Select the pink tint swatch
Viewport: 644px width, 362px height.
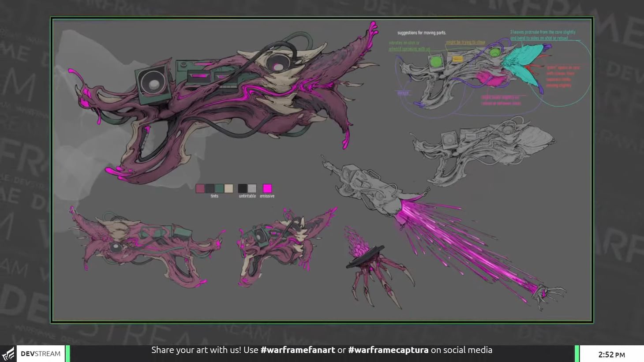201,189
